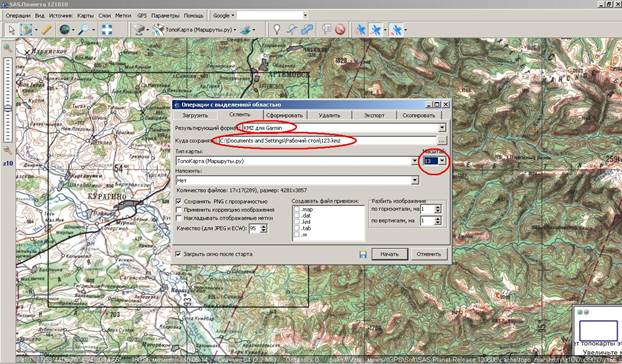Click the blue floppy save-selection icon

coord(363,254)
